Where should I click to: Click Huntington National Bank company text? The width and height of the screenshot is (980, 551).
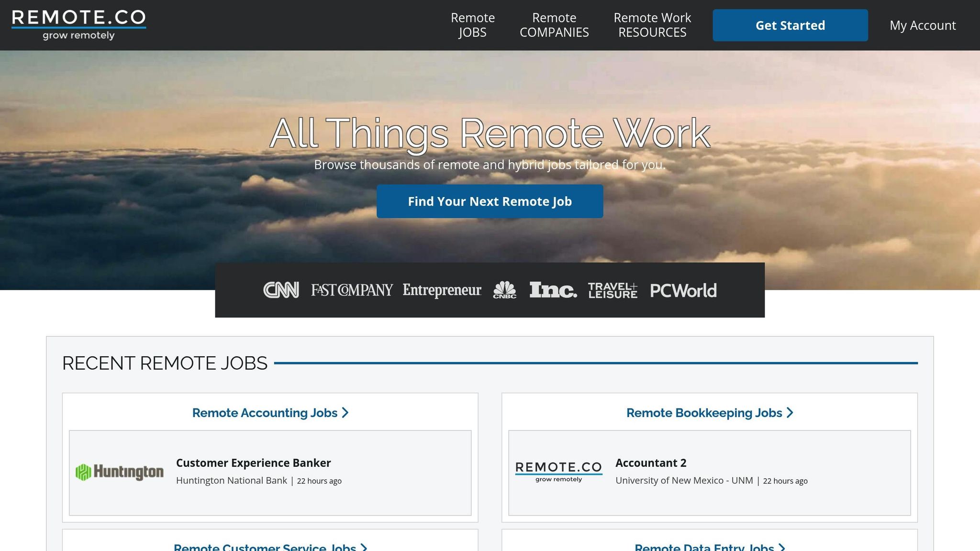pos(232,481)
